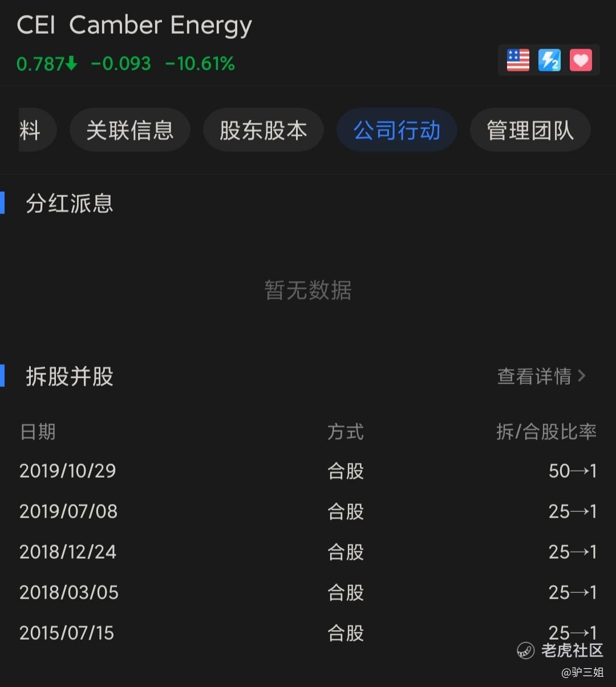Image resolution: width=616 pixels, height=687 pixels.
Task: Tap the 拆股并股 section heading
Action: pyautogui.click(x=70, y=377)
